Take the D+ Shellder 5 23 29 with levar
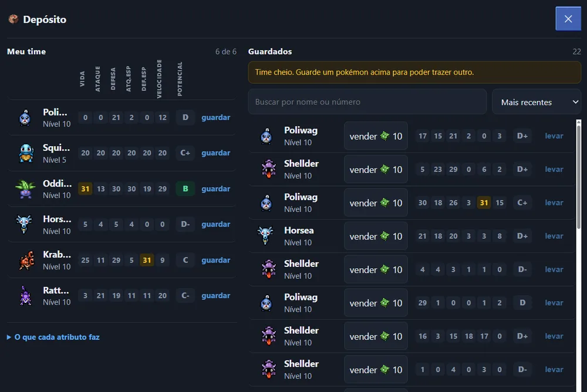Viewport: 587px width, 392px height. (x=554, y=169)
